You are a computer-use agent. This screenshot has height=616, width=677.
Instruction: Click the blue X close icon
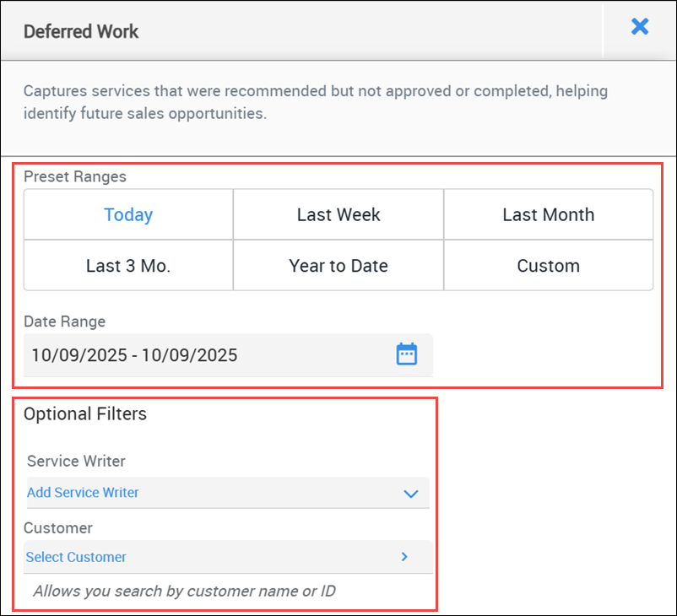(x=639, y=26)
